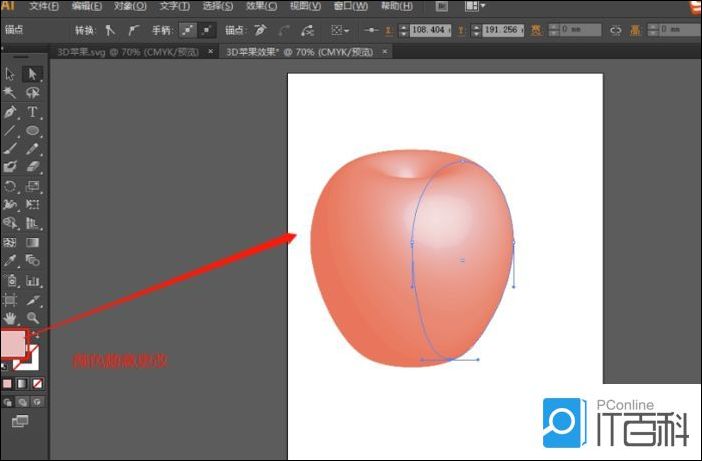702x461 pixels.
Task: Open the 效果(C) menu
Action: pyautogui.click(x=261, y=6)
